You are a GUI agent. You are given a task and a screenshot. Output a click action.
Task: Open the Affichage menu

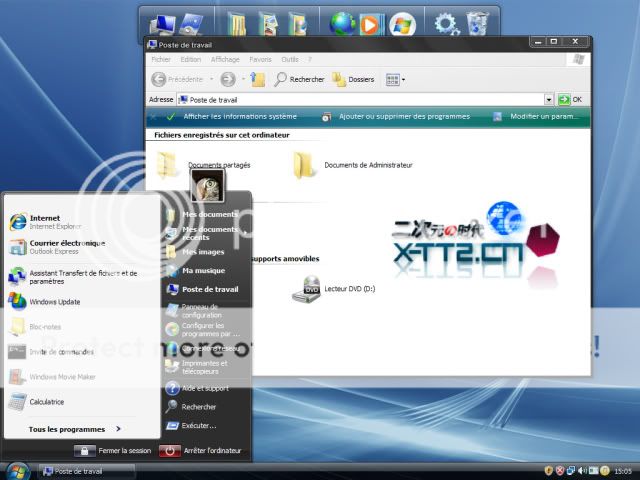coord(224,59)
